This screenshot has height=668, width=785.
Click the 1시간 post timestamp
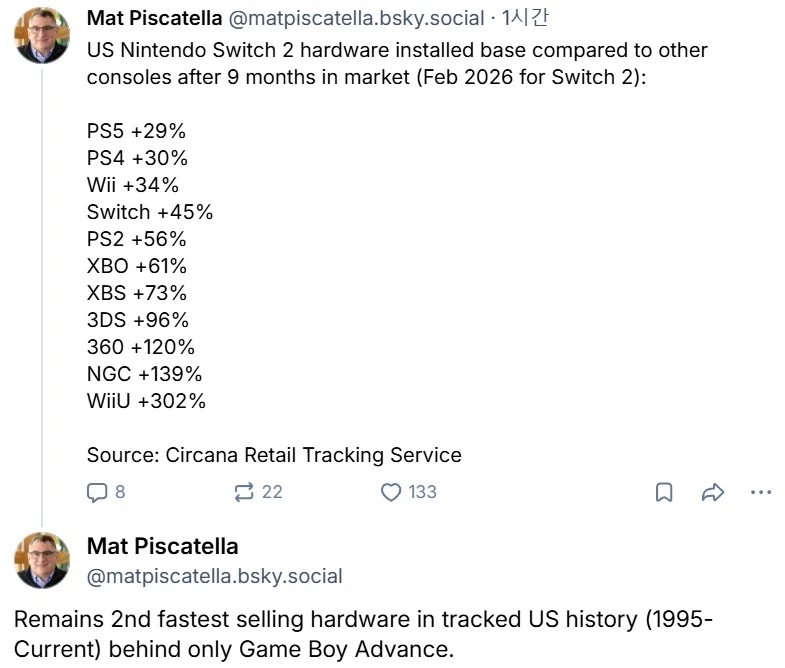click(524, 17)
